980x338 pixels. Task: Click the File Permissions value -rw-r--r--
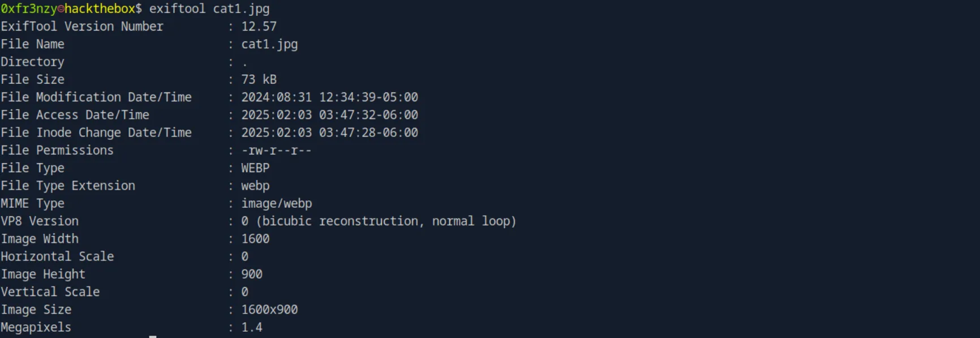[x=277, y=151]
